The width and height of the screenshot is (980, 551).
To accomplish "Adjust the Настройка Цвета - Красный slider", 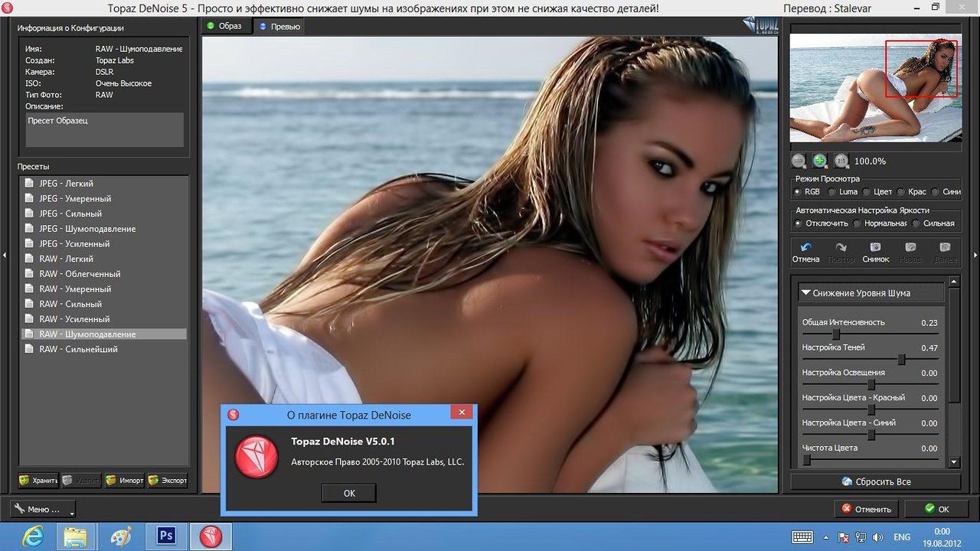I will click(870, 409).
